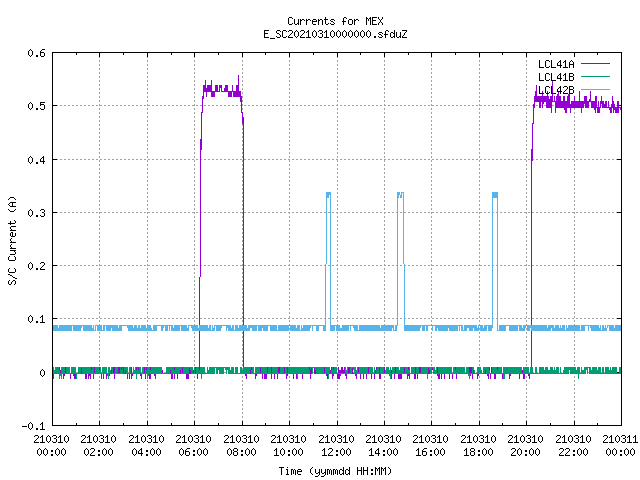Click the filename E_SC20210310000000.sfduZ subtitle
Image resolution: width=640 pixels, height=480 pixels.
335,34
